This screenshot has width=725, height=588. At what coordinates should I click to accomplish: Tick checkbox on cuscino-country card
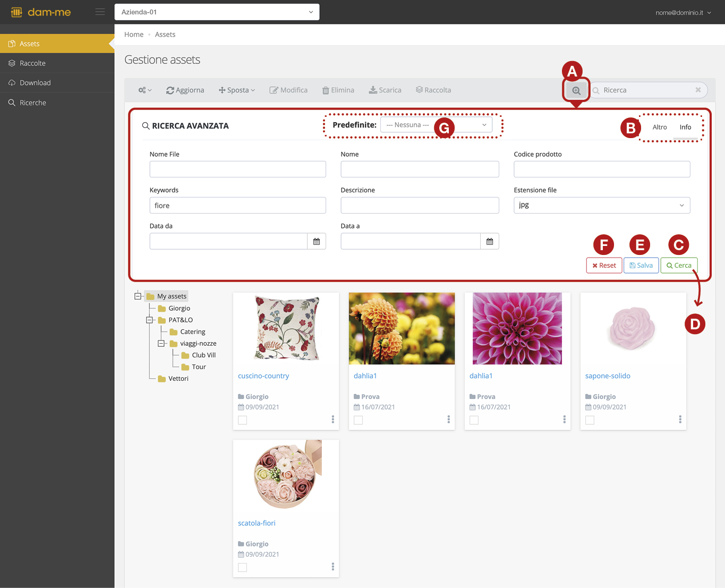[243, 420]
